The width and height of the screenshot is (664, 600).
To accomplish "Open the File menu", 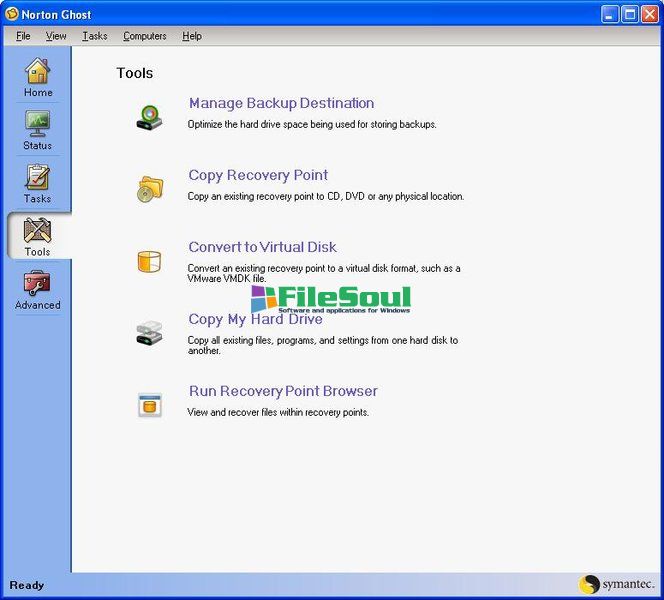I will [23, 36].
